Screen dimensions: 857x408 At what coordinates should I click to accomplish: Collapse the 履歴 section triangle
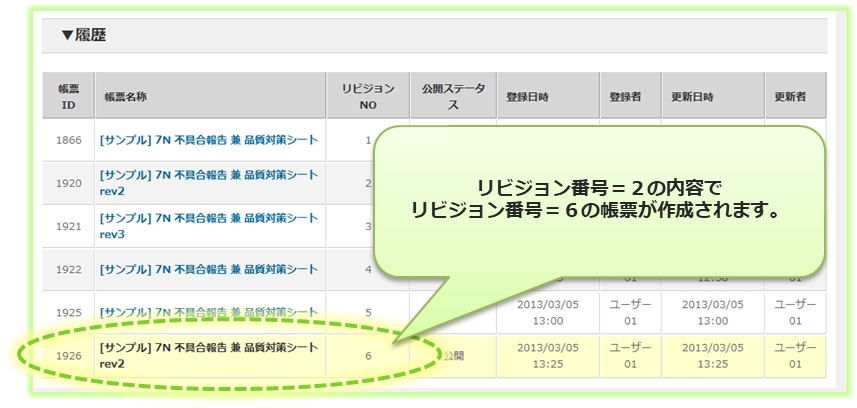point(67,35)
